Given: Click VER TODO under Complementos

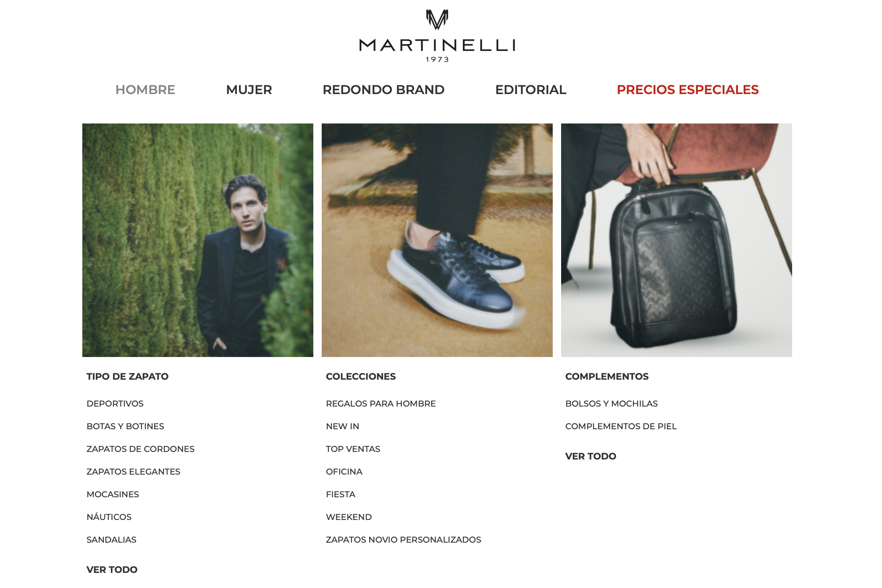Looking at the screenshot, I should tap(591, 456).
